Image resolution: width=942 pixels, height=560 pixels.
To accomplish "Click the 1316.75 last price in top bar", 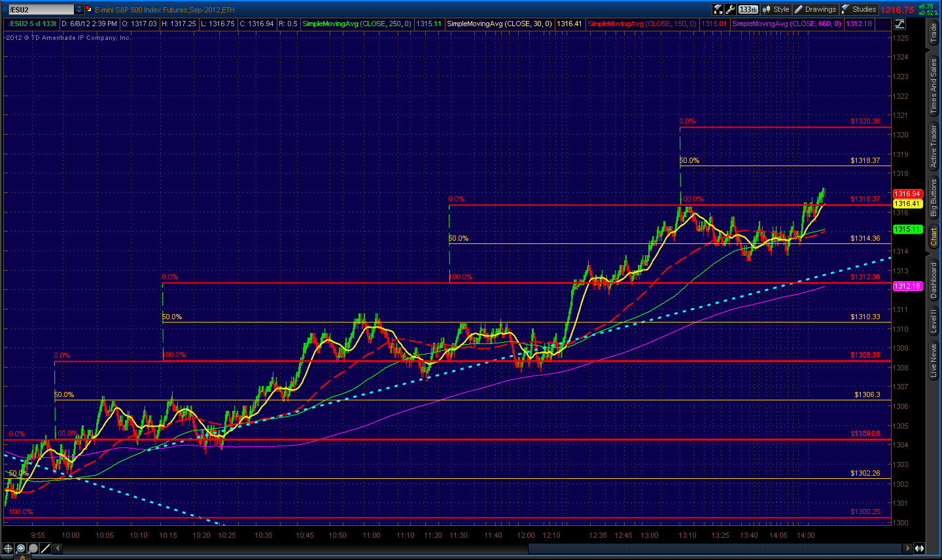I will (897, 10).
